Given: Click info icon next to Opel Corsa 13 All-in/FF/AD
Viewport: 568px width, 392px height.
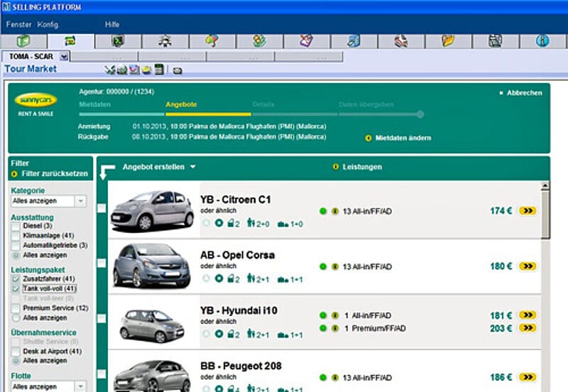Looking at the screenshot, I should point(335,266).
